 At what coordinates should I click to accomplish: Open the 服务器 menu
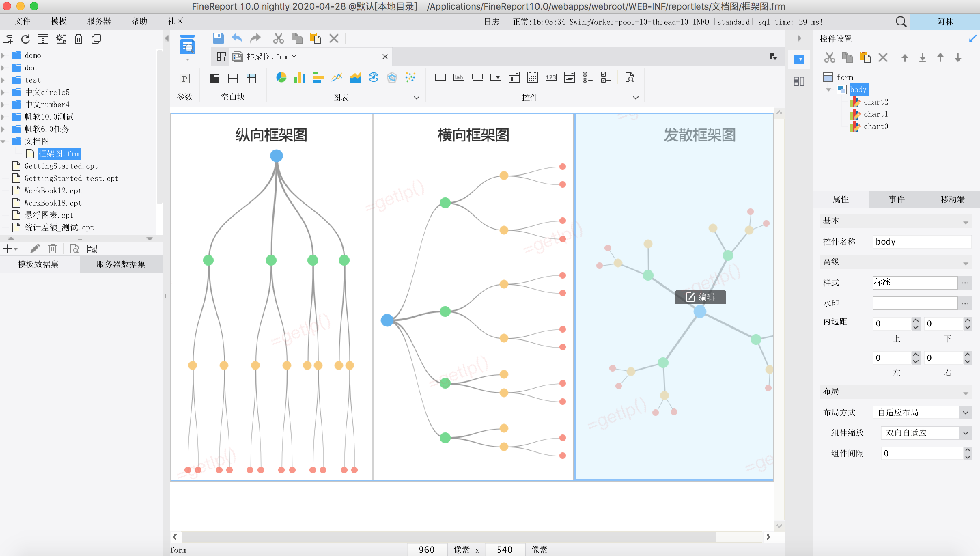pos(98,21)
